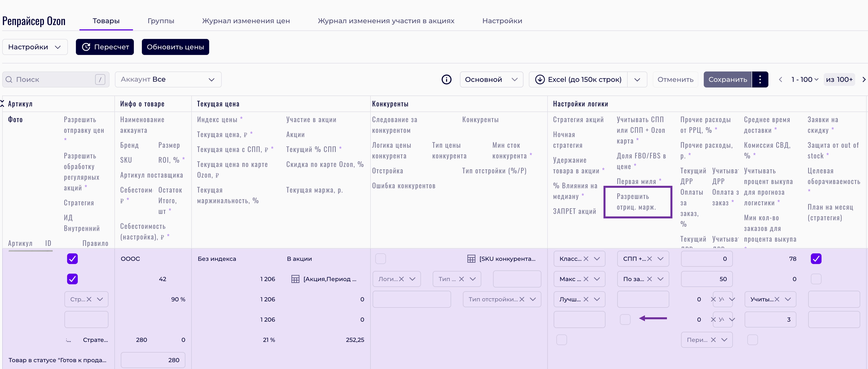Image resolution: width=868 pixels, height=369 pixels.
Task: Open Excel export options arrow
Action: 637,79
